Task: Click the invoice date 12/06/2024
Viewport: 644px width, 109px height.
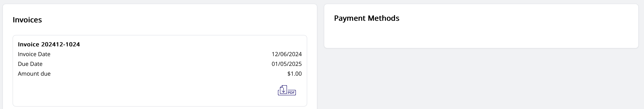Action: click(x=286, y=54)
